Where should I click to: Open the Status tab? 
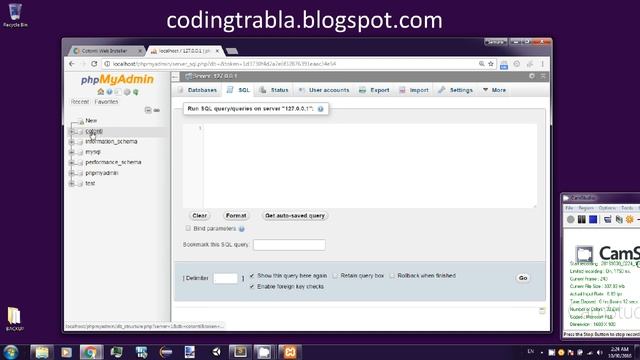(274, 90)
